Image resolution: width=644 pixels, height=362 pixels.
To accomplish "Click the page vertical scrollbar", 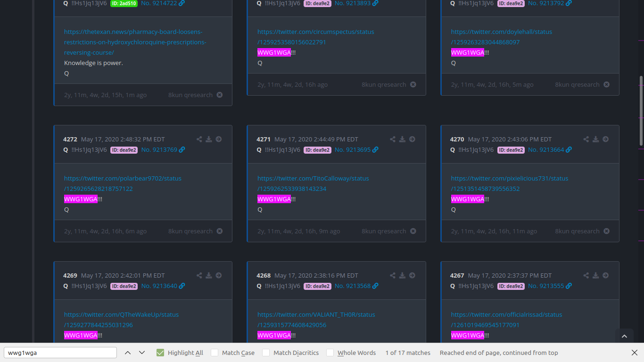I will [641, 111].
